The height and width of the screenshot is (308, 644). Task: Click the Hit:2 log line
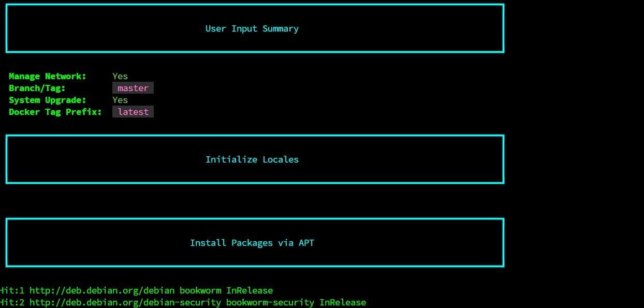pos(184,302)
